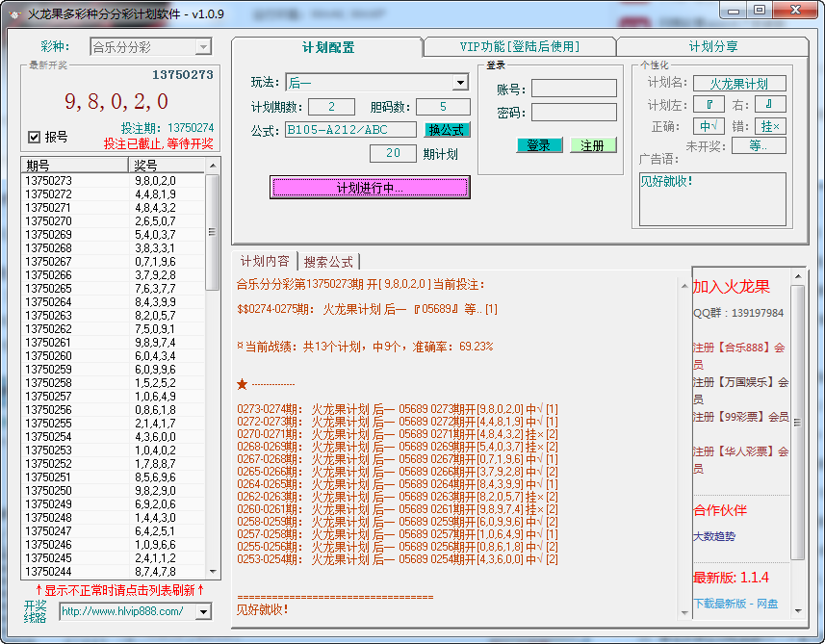Click the 换公式 button
Image resolution: width=825 pixels, height=644 pixels.
pyautogui.click(x=447, y=130)
